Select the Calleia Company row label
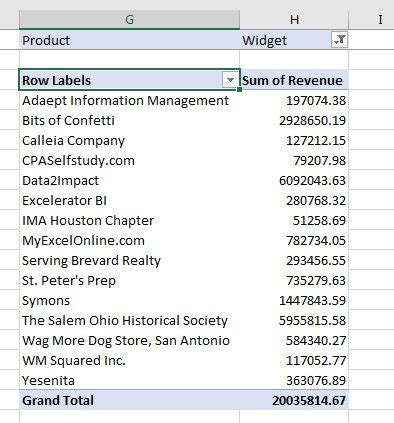Viewport: 394px width, 423px height. 129,140
